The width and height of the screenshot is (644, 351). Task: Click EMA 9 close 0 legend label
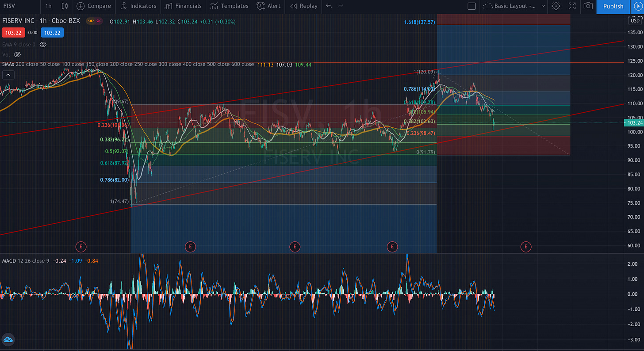(x=19, y=45)
